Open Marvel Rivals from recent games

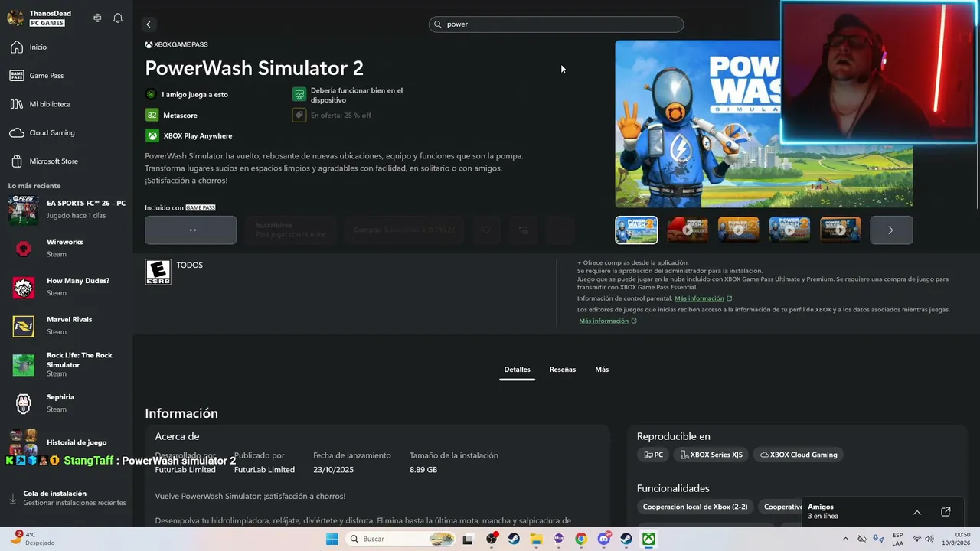point(66,325)
